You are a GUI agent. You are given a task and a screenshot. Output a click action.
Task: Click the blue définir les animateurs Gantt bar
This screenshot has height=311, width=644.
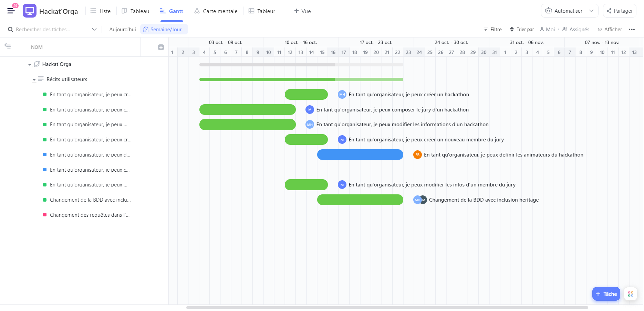pyautogui.click(x=360, y=155)
